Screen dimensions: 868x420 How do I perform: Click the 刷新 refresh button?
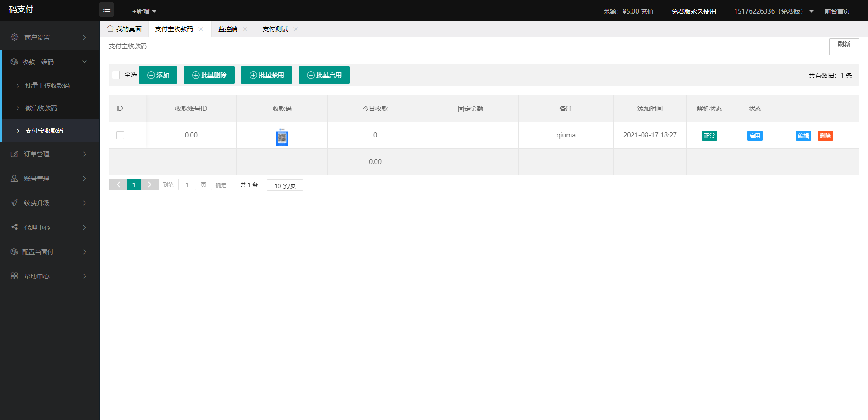844,44
